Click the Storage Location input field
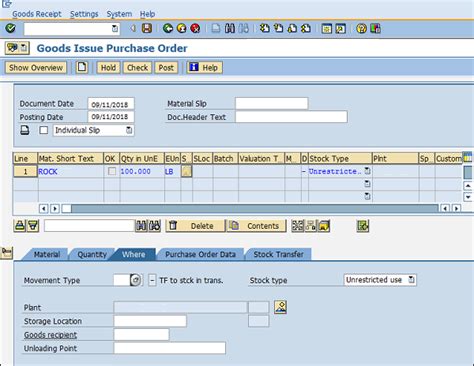The height and width of the screenshot is (366, 474). (150, 321)
